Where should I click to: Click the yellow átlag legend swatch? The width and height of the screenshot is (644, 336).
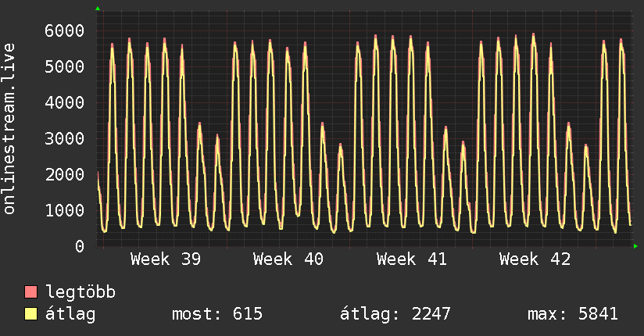point(30,314)
